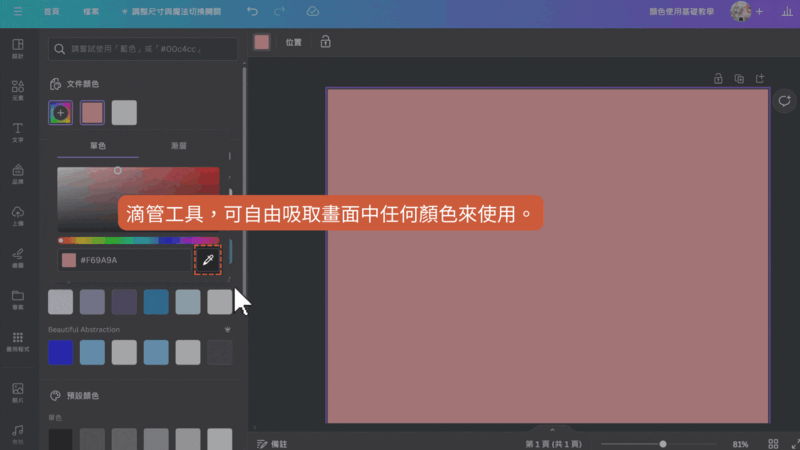This screenshot has width=800, height=450.
Task: Switch to the 漸層 (Gradient) tab
Action: 179,146
